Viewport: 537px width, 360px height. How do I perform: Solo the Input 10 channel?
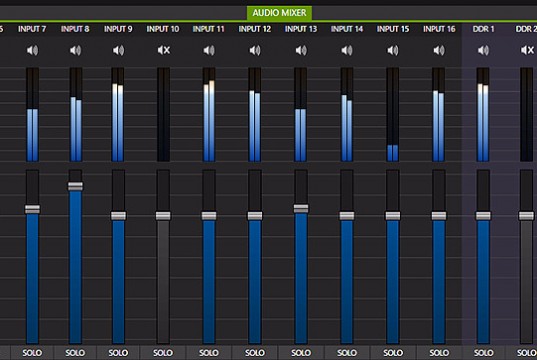163,353
